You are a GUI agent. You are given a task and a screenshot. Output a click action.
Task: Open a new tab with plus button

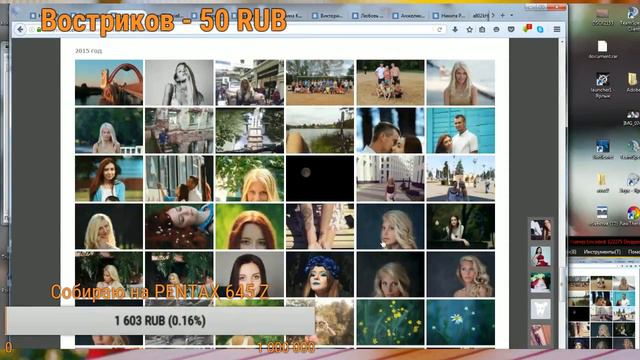[503, 16]
